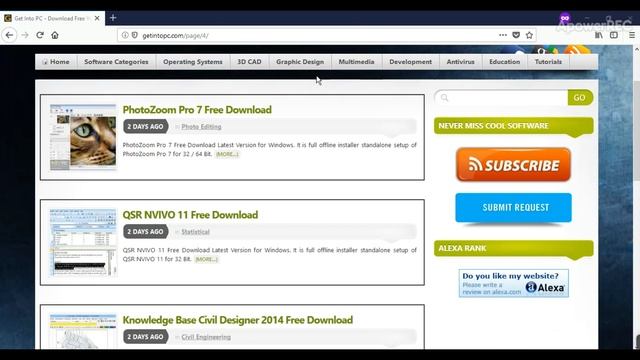Open a new tab with the plus icon

(x=113, y=18)
